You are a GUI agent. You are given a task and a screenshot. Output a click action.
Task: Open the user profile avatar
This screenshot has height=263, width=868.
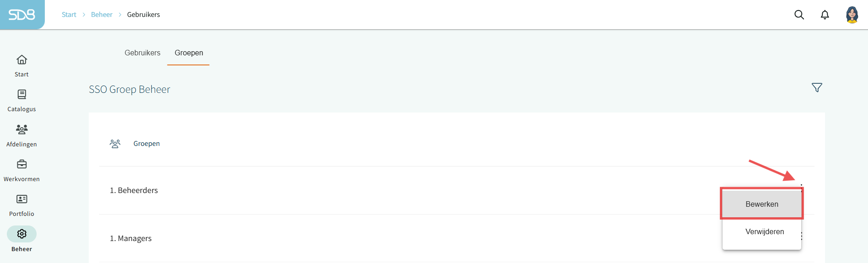click(x=852, y=15)
